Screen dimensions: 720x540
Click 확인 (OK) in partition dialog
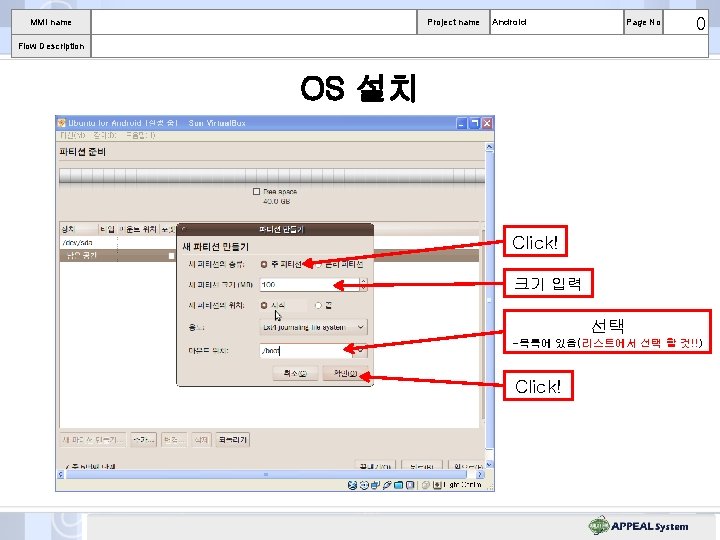tap(345, 373)
